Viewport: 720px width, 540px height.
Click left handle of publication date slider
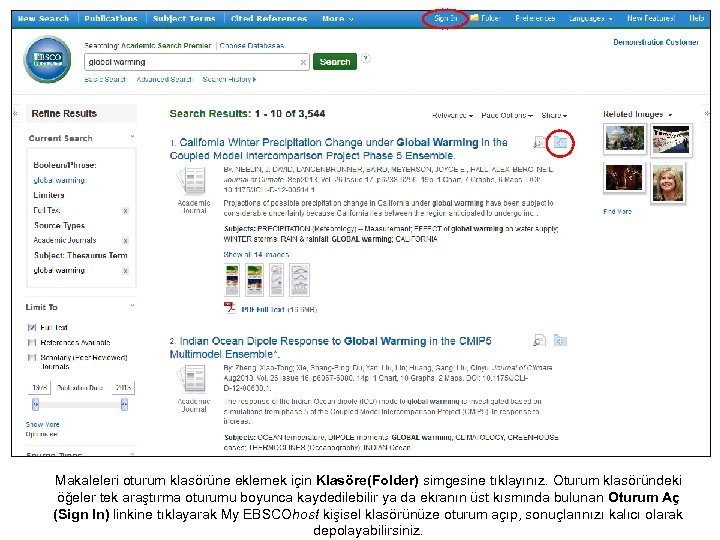click(x=35, y=405)
